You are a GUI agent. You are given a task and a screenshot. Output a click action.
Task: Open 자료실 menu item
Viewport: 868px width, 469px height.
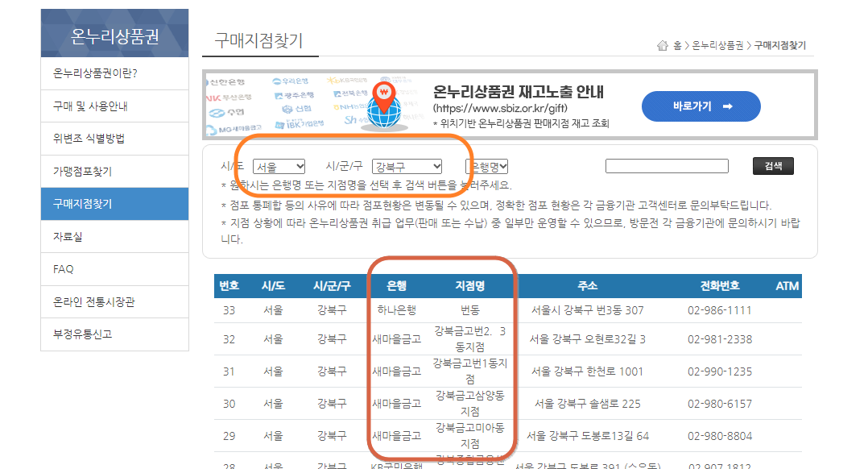114,236
